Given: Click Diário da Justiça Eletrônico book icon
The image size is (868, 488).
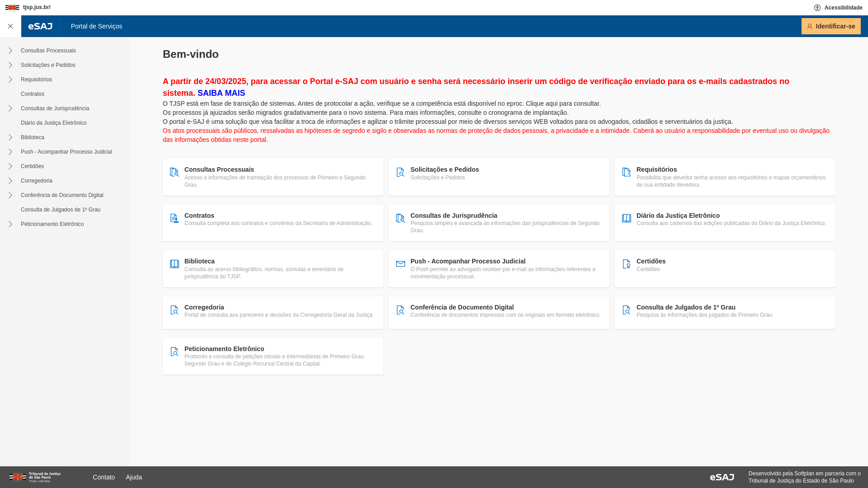Looking at the screenshot, I should [627, 218].
